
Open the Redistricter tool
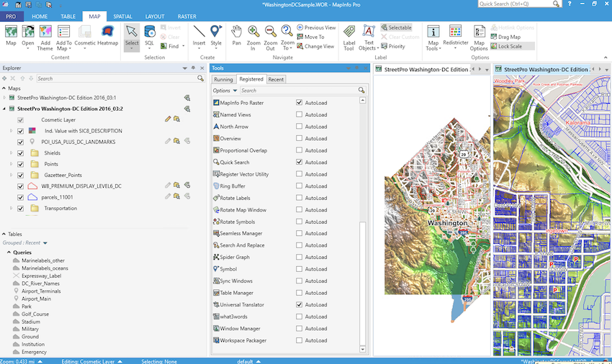coord(456,36)
